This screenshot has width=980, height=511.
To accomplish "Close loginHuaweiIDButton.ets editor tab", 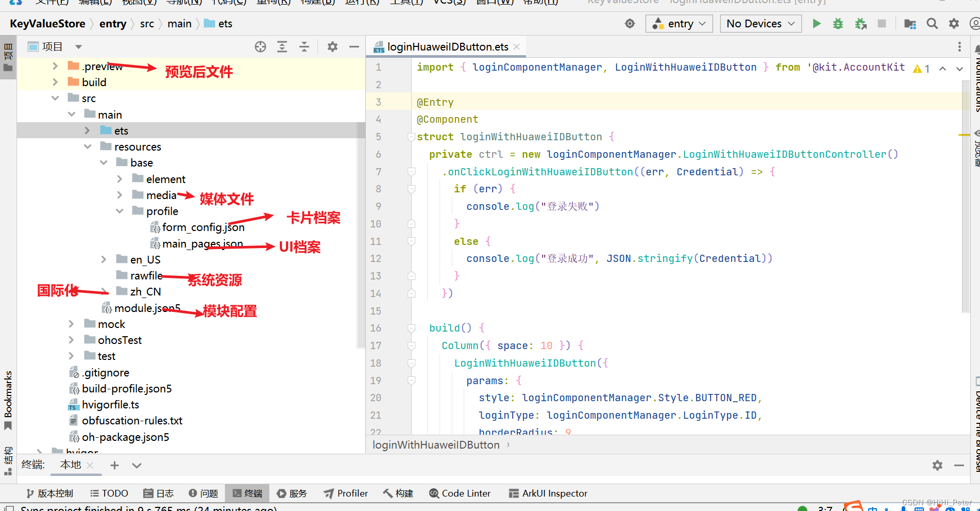I will [x=516, y=47].
